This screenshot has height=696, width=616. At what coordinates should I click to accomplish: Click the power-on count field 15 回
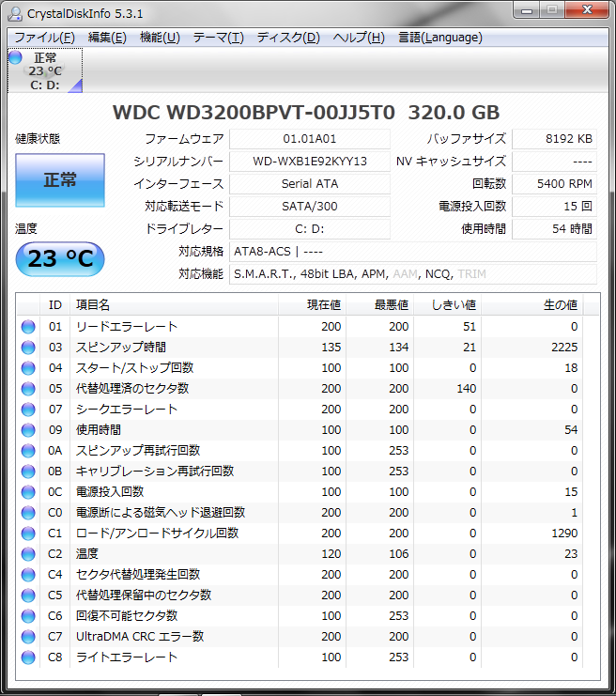click(x=554, y=207)
